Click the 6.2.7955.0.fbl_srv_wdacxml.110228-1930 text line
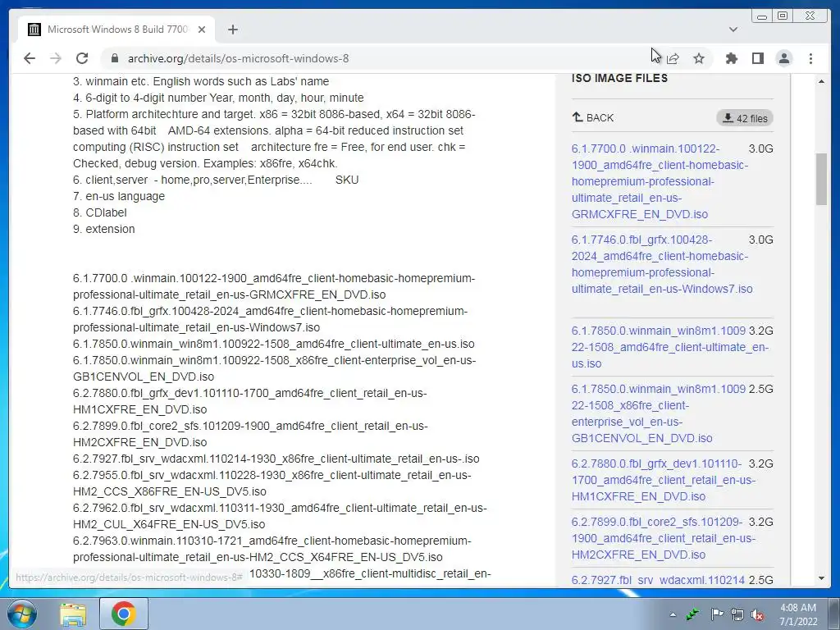The image size is (840, 630). pos(272,483)
